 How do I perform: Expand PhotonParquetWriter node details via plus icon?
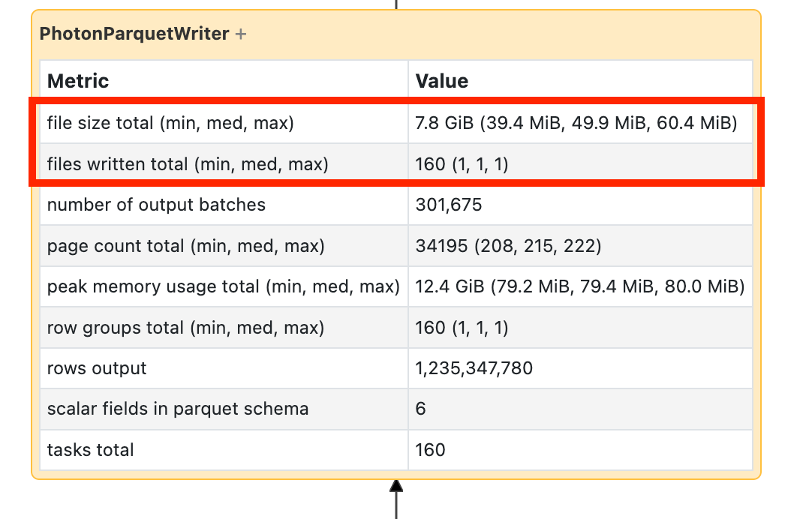coord(240,33)
